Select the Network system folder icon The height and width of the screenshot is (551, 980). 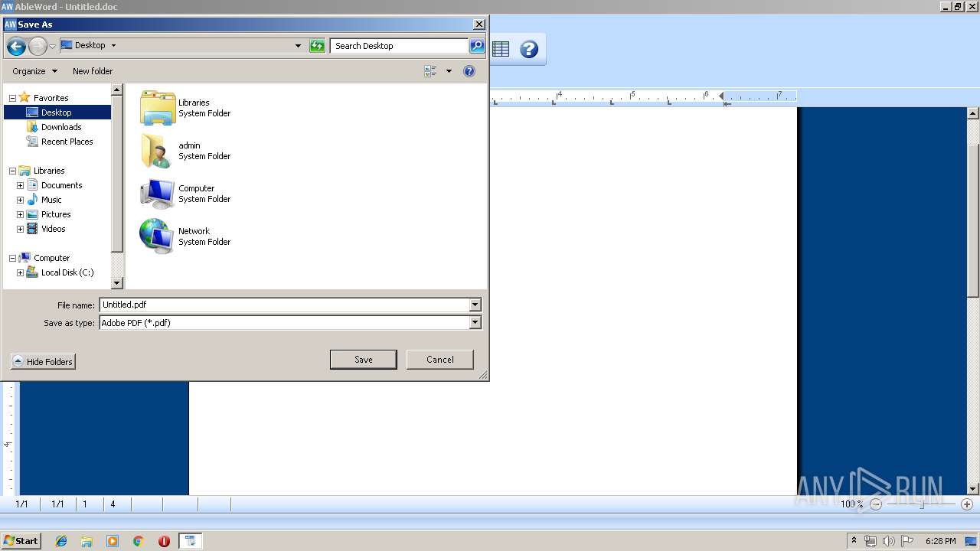click(158, 236)
